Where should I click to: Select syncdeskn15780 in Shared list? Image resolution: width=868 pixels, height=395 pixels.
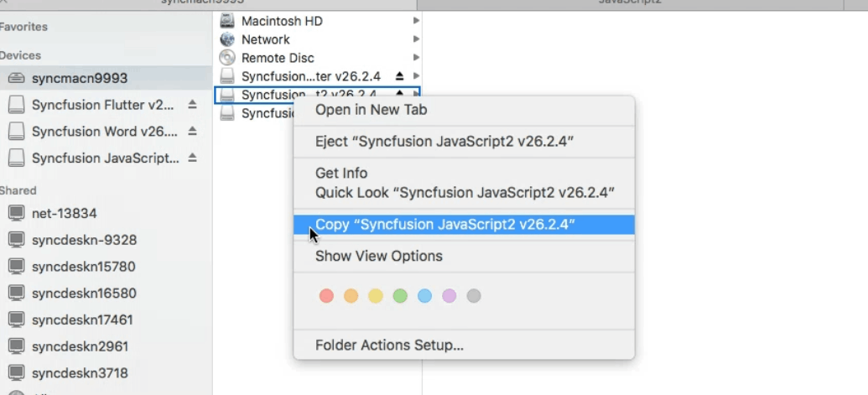coord(84,267)
